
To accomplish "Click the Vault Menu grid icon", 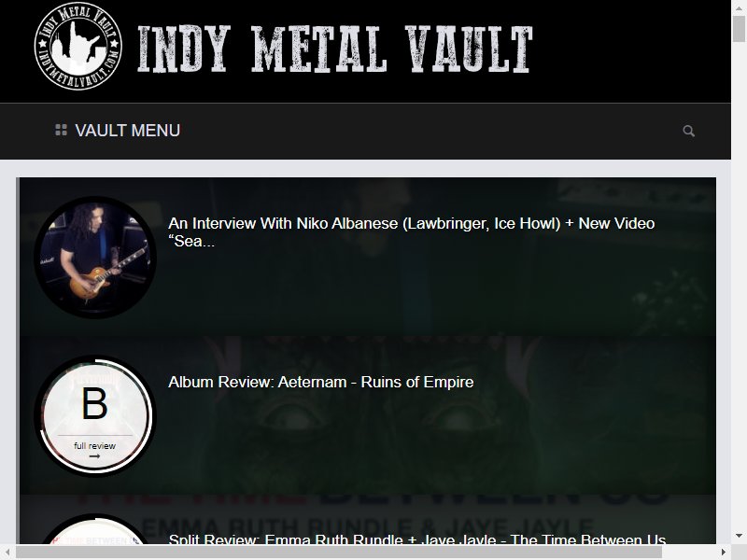I will point(61,130).
